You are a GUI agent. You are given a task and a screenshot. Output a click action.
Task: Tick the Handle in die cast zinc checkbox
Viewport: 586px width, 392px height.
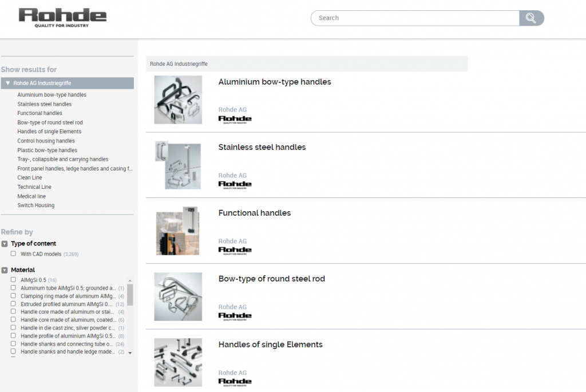[x=13, y=328]
